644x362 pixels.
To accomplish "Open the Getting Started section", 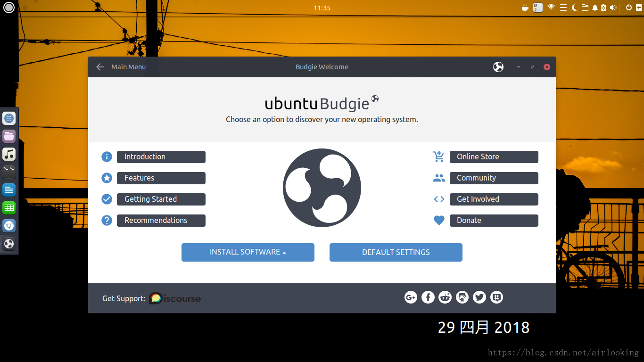I will [x=161, y=199].
